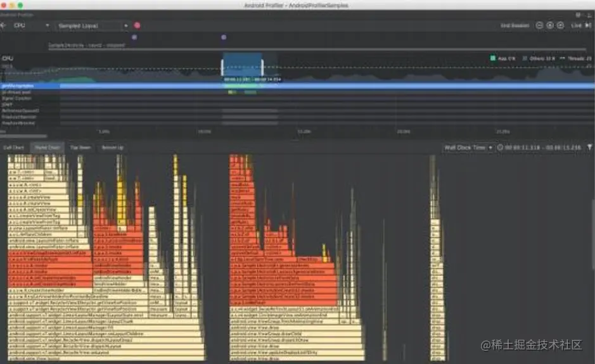The height and width of the screenshot is (364, 595).
Task: Select the FinalizerDaemon thread row
Action: pos(298,116)
